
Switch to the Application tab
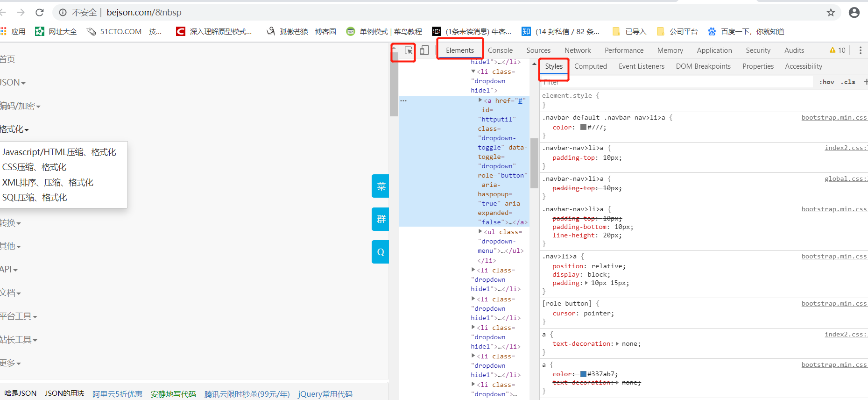(x=714, y=50)
